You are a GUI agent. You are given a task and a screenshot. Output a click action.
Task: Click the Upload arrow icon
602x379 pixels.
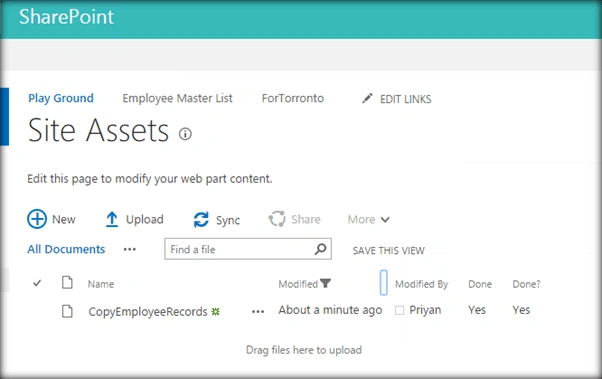[112, 219]
